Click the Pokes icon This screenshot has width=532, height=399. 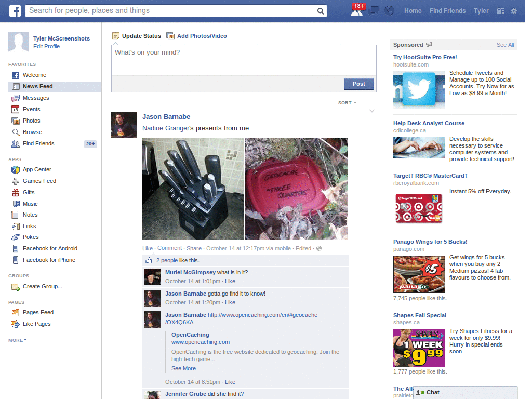tap(16, 237)
